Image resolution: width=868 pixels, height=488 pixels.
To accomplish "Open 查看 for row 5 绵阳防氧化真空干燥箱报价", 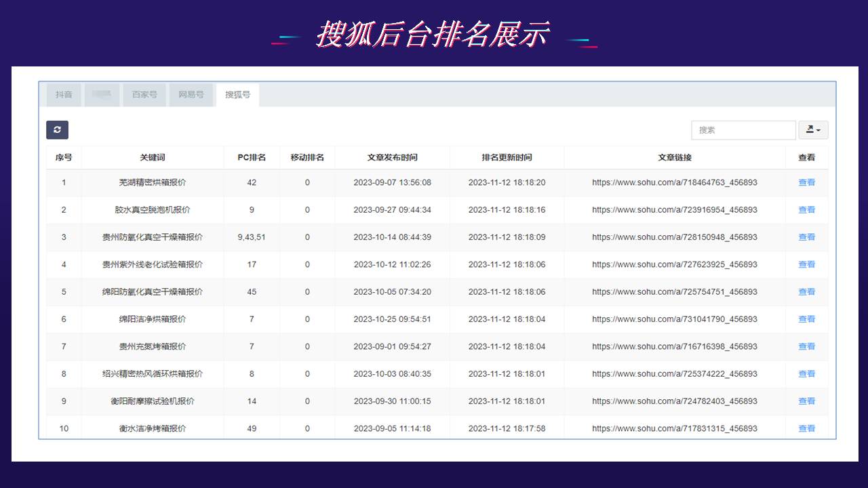I will (806, 292).
